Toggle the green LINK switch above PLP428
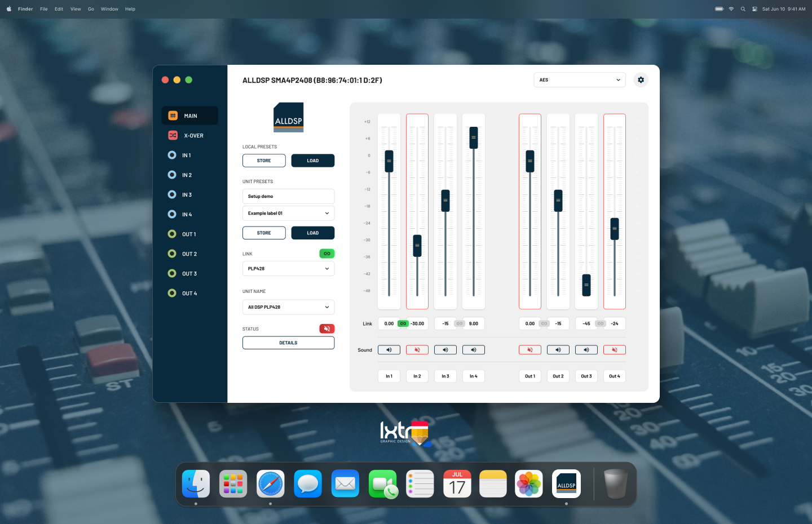This screenshot has height=524, width=812. tap(327, 254)
